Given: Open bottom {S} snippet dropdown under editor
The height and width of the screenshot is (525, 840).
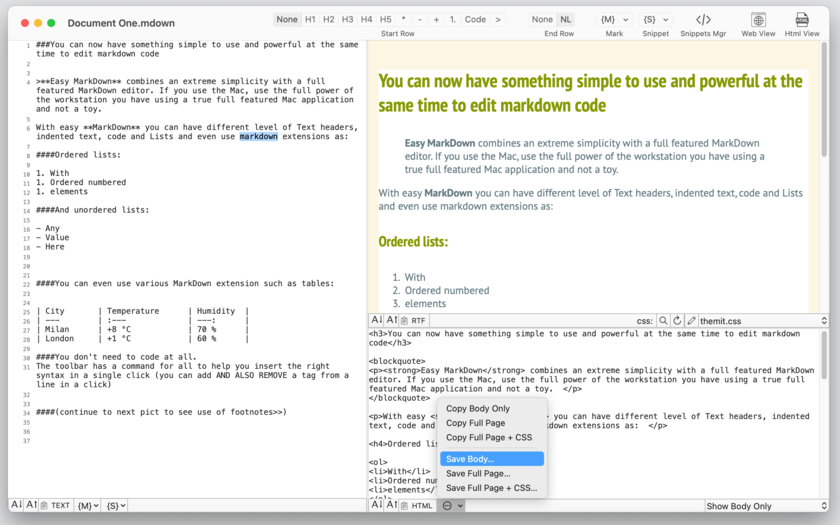Looking at the screenshot, I should click(x=115, y=505).
